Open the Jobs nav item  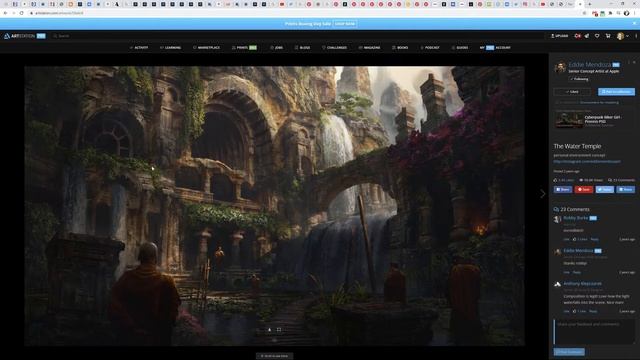tap(277, 48)
